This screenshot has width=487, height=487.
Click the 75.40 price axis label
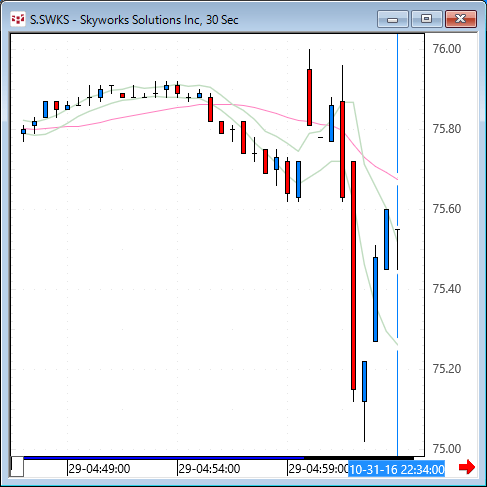click(447, 289)
